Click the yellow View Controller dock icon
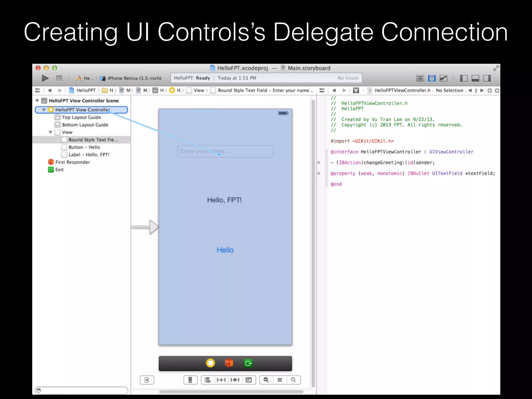This screenshot has width=532, height=399. pos(210,363)
